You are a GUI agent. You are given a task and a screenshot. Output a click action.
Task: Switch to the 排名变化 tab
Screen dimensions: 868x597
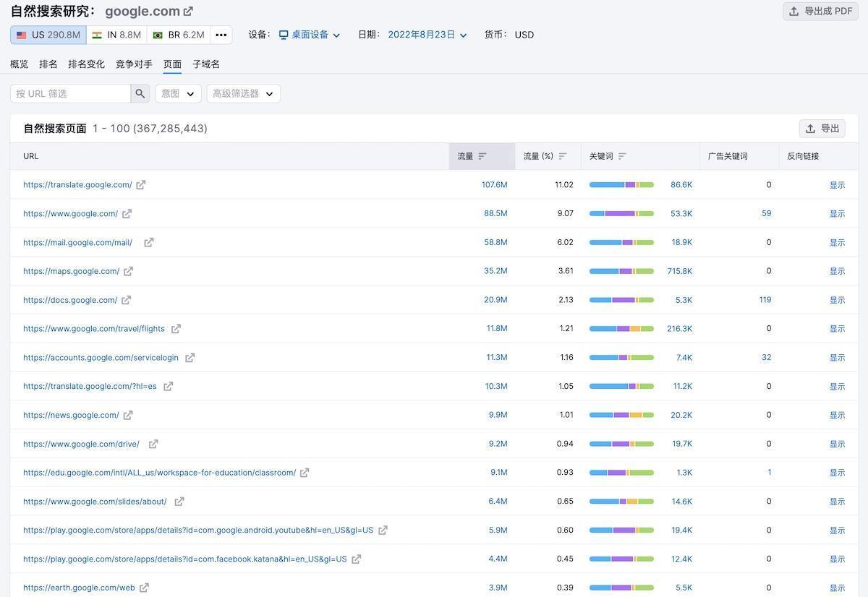click(87, 64)
